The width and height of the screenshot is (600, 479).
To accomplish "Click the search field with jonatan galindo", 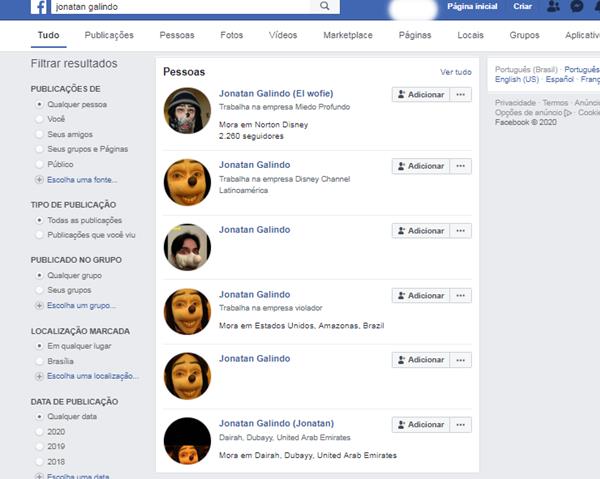I will [181, 7].
